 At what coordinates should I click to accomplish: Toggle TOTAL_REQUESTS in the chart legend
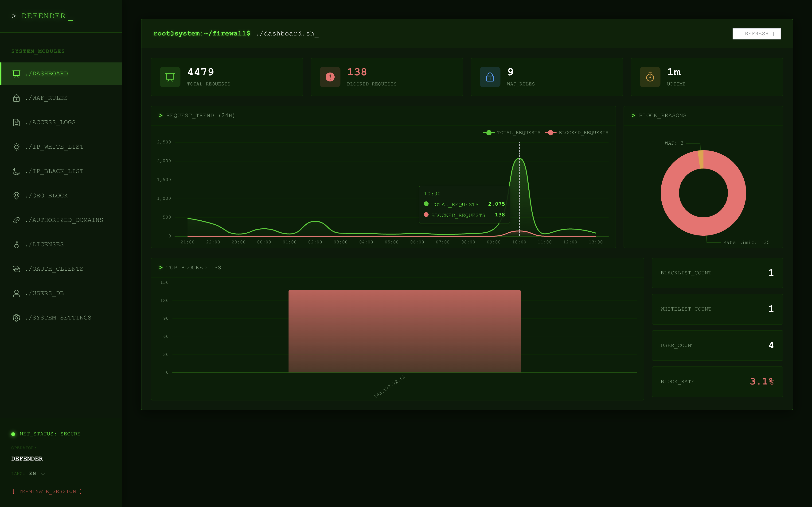[512, 132]
